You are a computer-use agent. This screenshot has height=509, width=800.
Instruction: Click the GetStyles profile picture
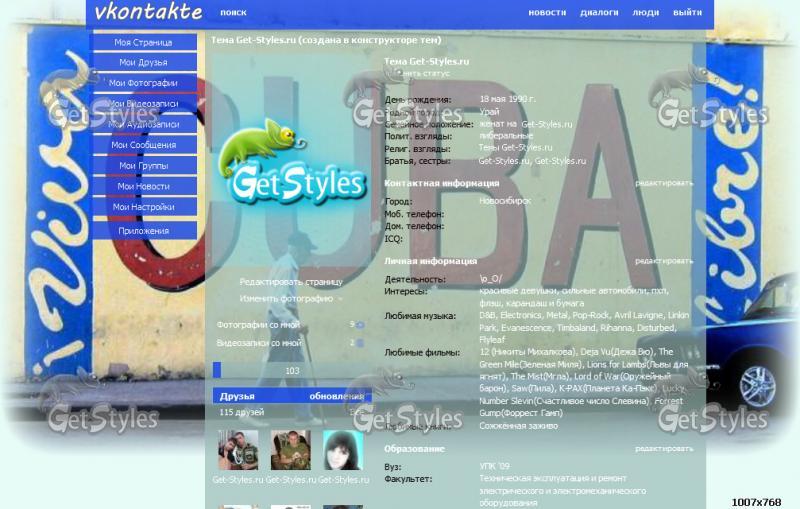(x=292, y=161)
